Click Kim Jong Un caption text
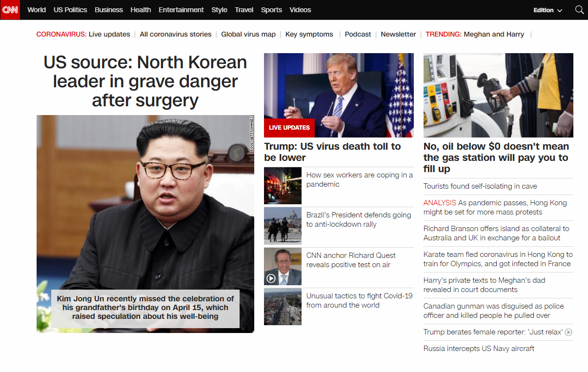Image resolution: width=588 pixels, height=372 pixels. [145, 307]
